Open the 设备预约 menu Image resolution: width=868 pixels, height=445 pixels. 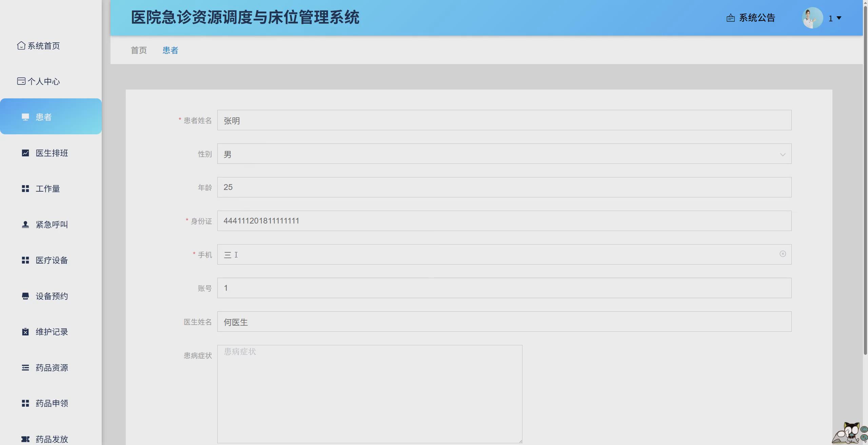pos(51,296)
